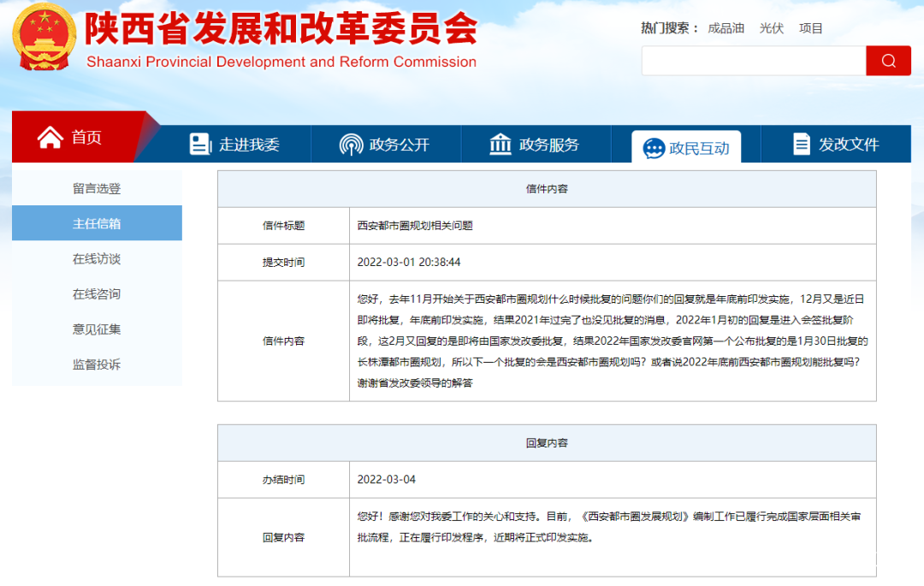Click the 发改文件 document icon
The image size is (924, 586).
click(x=801, y=144)
